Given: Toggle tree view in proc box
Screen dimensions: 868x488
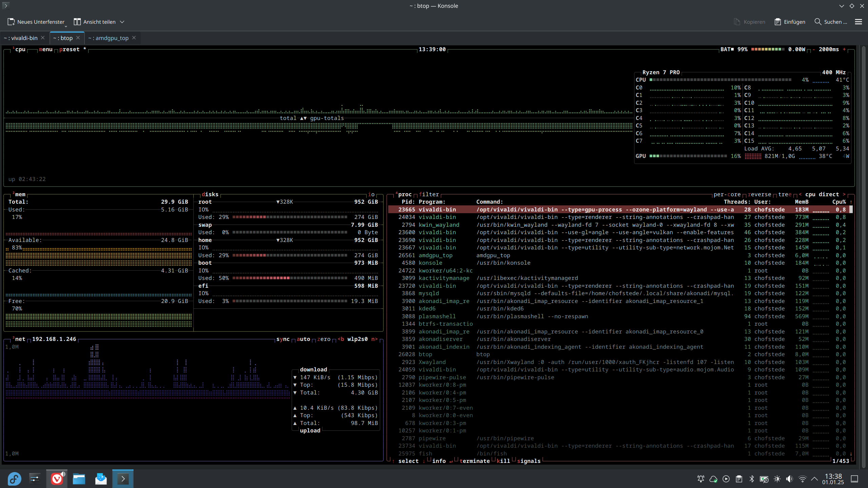Looking at the screenshot, I should 785,194.
